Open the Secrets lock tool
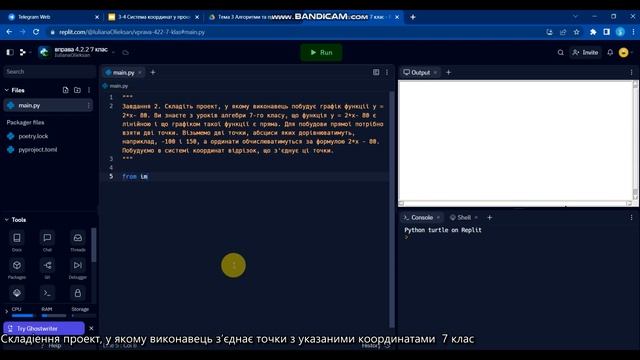This screenshot has width=640, height=360. pos(78,293)
